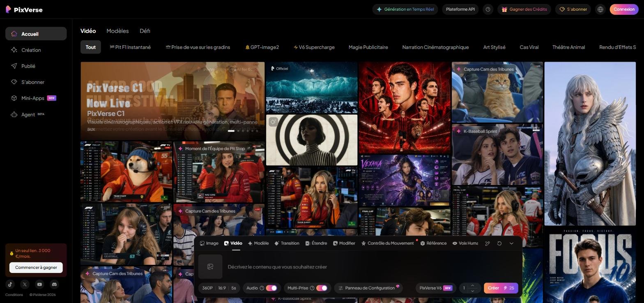Open the 360P 16:9 5s settings

tap(219, 288)
